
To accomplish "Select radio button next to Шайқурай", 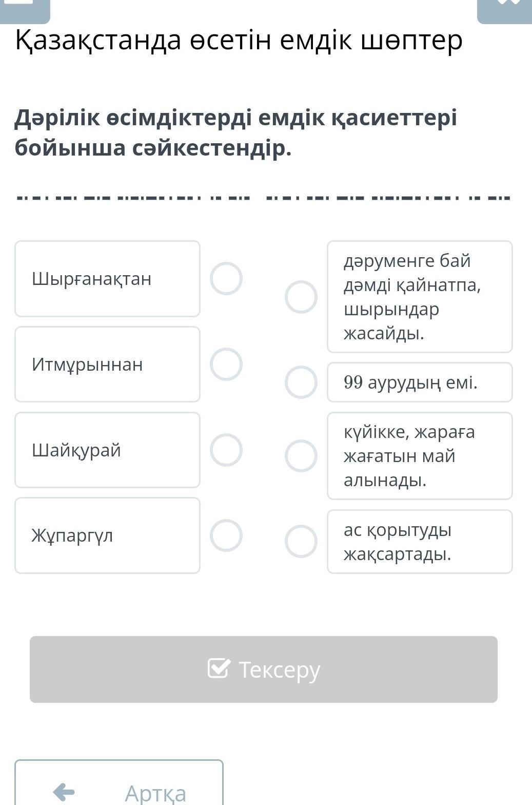I will pyautogui.click(x=226, y=450).
